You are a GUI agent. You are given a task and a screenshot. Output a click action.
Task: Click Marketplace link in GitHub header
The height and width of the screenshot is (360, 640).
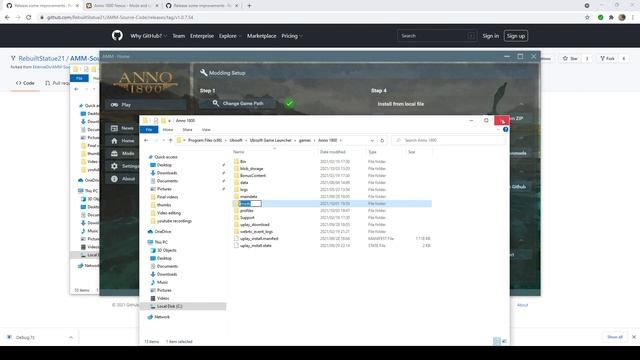coord(261,36)
